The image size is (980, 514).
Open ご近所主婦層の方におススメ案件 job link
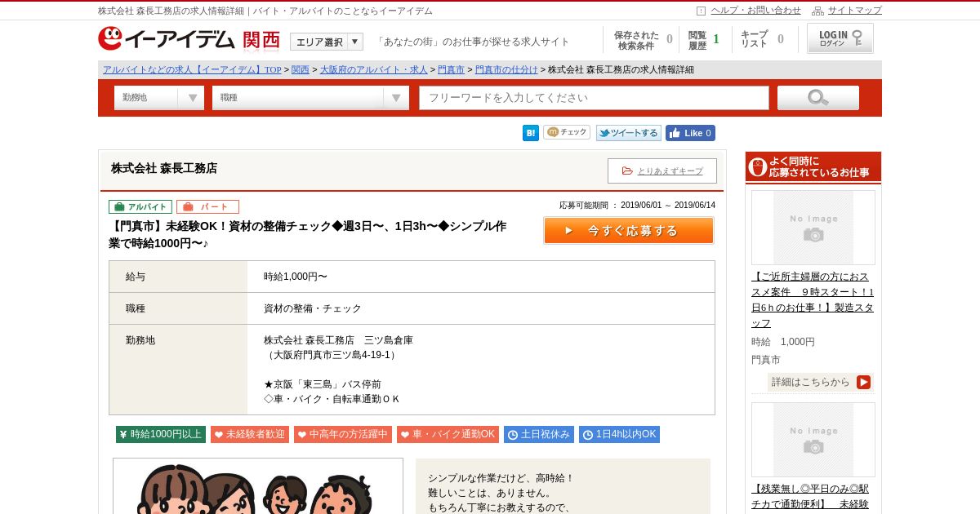click(x=813, y=299)
